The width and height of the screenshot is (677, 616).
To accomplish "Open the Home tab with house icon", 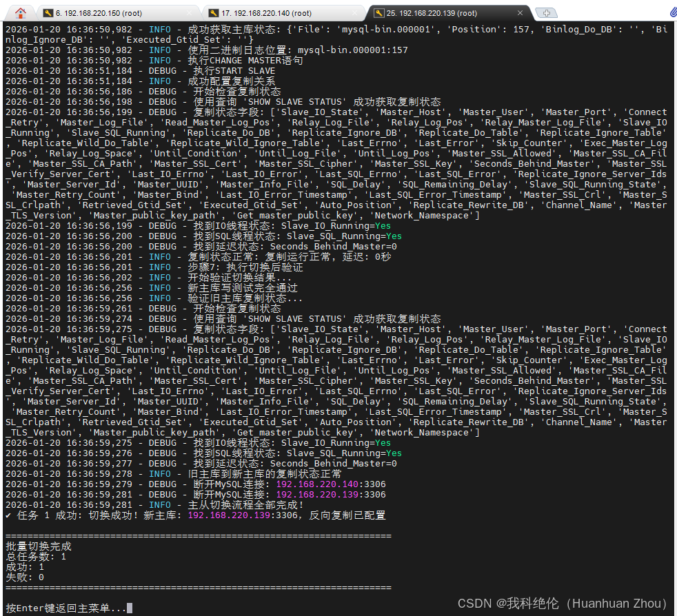I will point(20,13).
